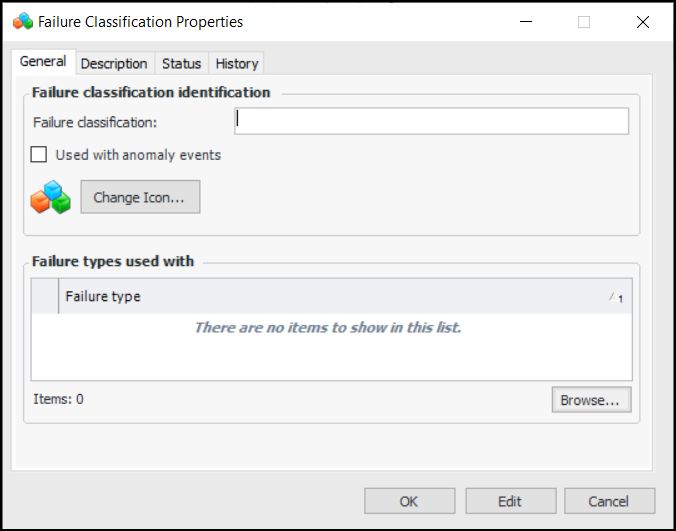This screenshot has height=531, width=676.
Task: Close the Failure Classification Properties dialog
Action: [643, 22]
